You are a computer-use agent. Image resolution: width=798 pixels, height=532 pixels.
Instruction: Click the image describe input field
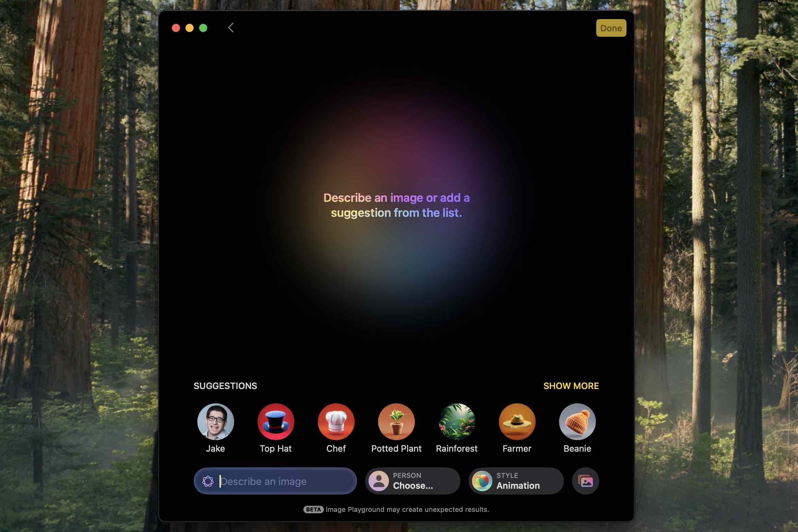coord(275,481)
